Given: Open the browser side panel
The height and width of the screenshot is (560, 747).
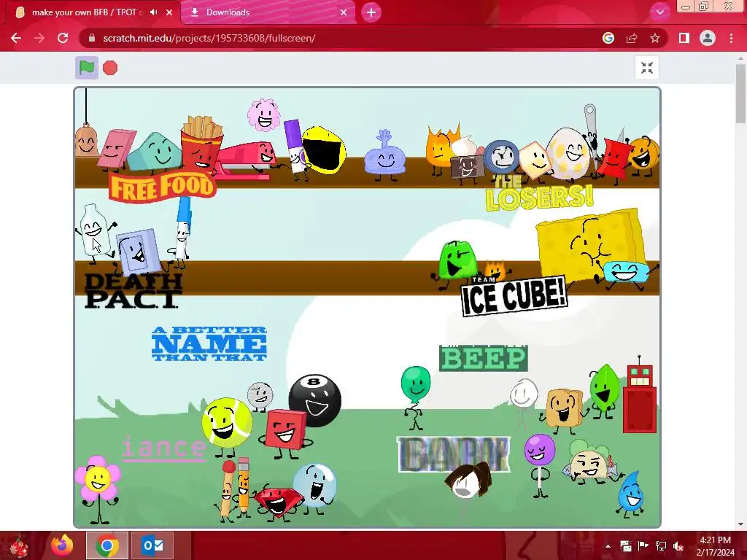Looking at the screenshot, I should pyautogui.click(x=684, y=38).
